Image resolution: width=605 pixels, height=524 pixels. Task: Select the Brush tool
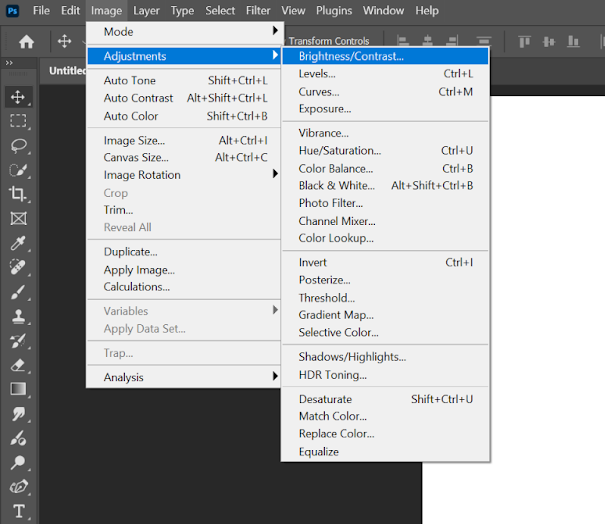tap(18, 292)
